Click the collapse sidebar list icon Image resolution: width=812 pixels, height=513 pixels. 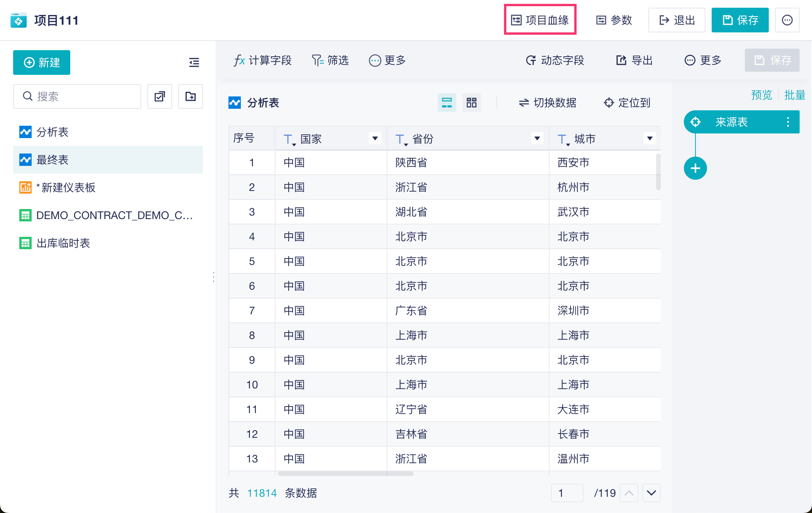pyautogui.click(x=194, y=62)
